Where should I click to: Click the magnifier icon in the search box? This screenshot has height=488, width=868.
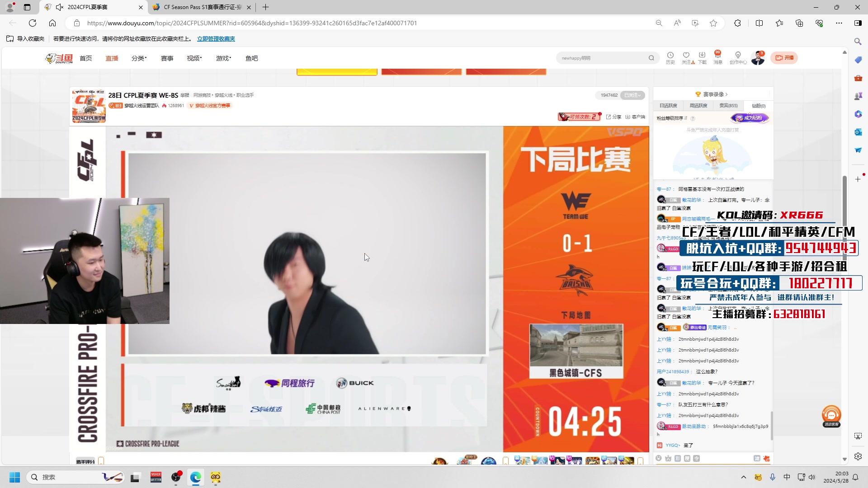coord(651,58)
